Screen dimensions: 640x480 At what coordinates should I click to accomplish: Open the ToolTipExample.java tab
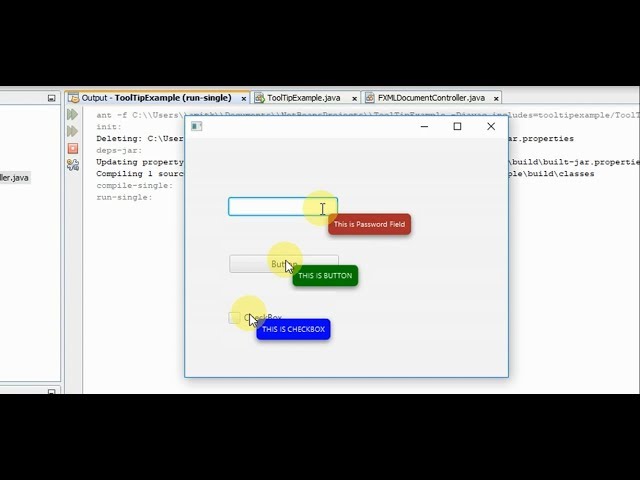click(303, 98)
